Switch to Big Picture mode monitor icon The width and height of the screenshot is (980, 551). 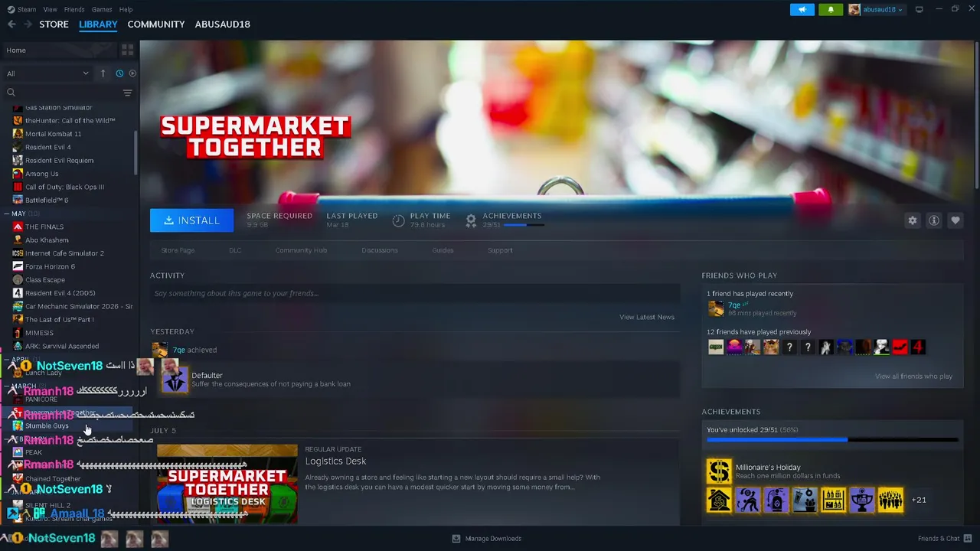(x=920, y=9)
